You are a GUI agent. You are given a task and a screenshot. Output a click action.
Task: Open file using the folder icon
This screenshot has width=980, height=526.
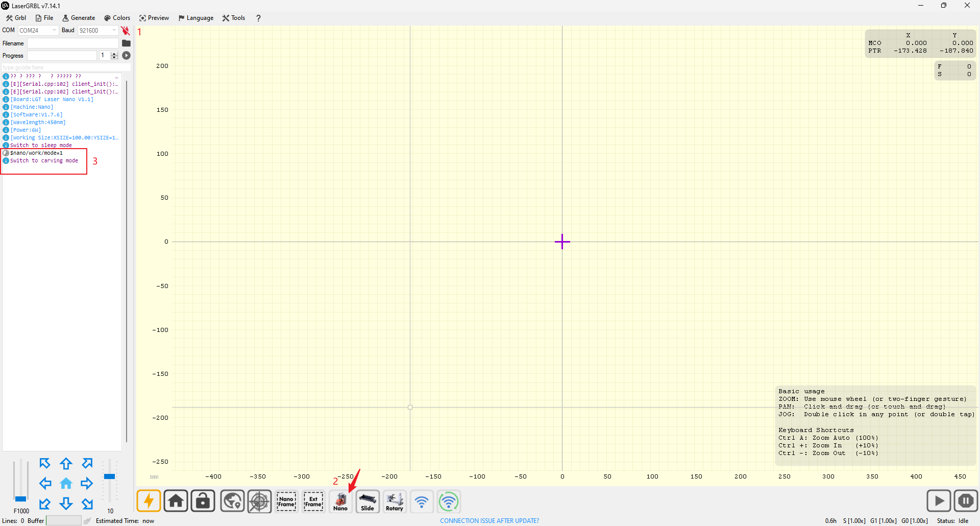pyautogui.click(x=126, y=43)
